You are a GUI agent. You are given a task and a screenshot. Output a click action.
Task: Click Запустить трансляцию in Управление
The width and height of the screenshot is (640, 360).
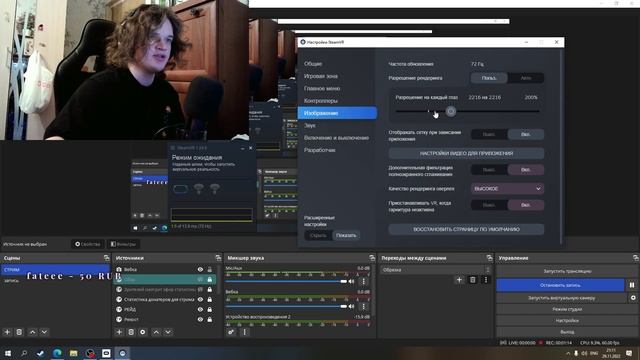pyautogui.click(x=567, y=271)
